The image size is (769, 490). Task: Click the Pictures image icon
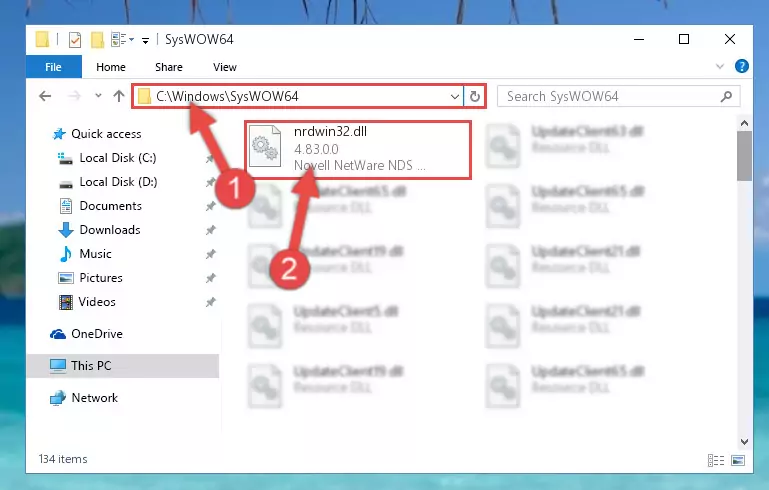(x=66, y=278)
